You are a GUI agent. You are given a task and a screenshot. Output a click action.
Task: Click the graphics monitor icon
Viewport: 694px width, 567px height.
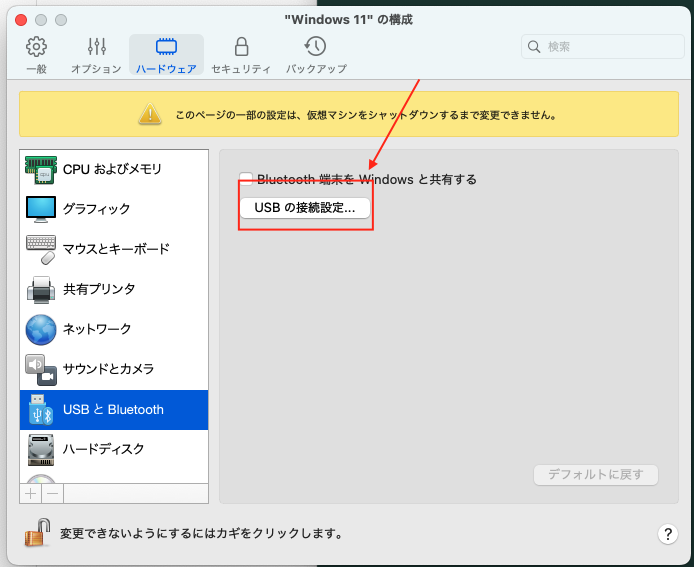(41, 209)
